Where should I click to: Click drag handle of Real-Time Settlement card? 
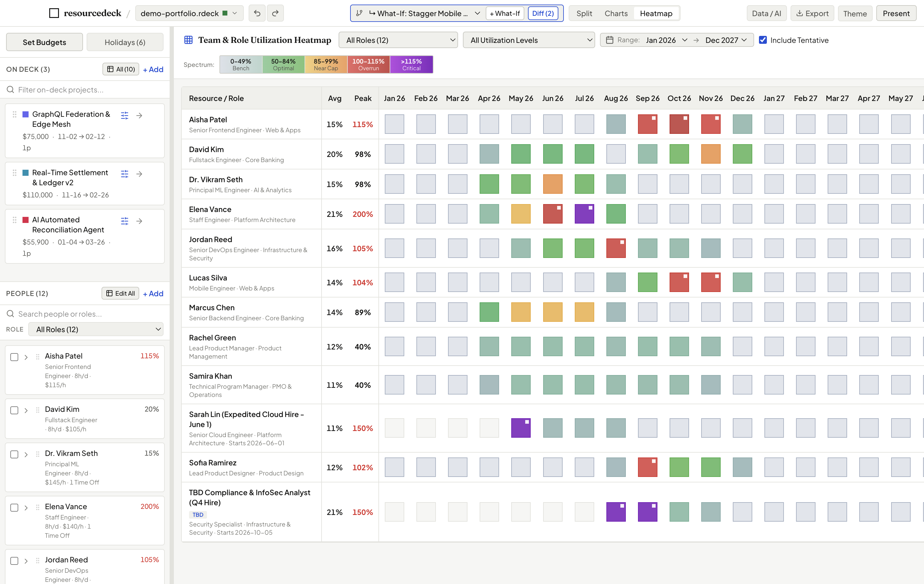[x=15, y=173]
